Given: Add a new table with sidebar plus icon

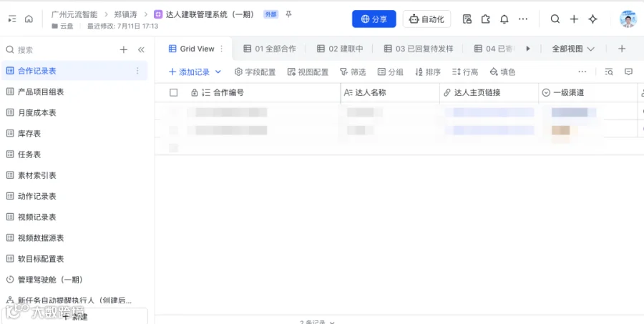Looking at the screenshot, I should pos(124,49).
